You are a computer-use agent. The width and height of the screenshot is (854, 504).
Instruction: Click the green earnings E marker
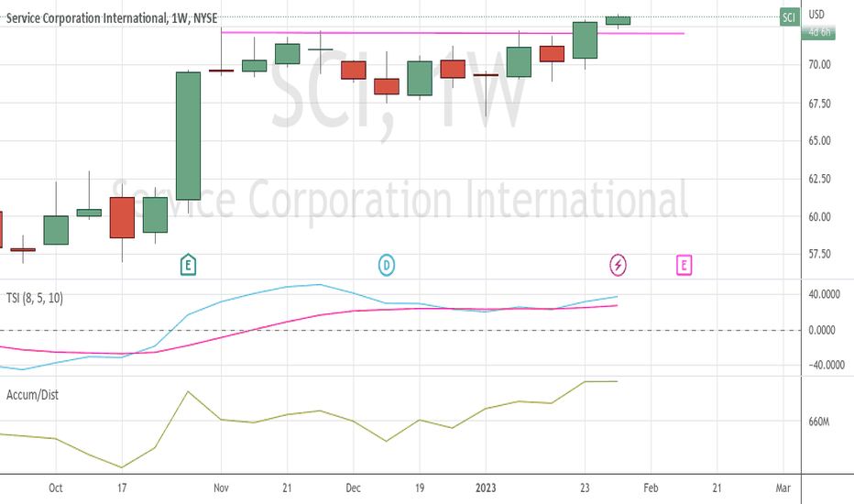point(188,265)
